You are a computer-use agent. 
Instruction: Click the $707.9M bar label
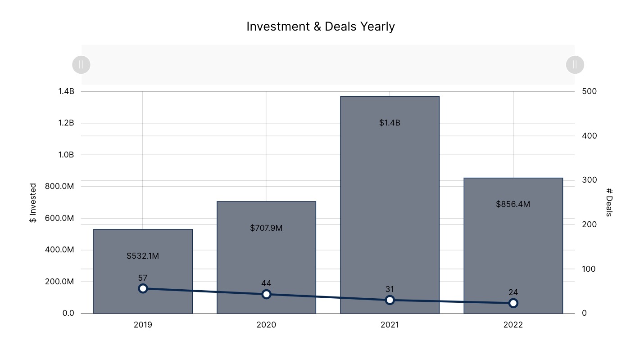coord(266,228)
